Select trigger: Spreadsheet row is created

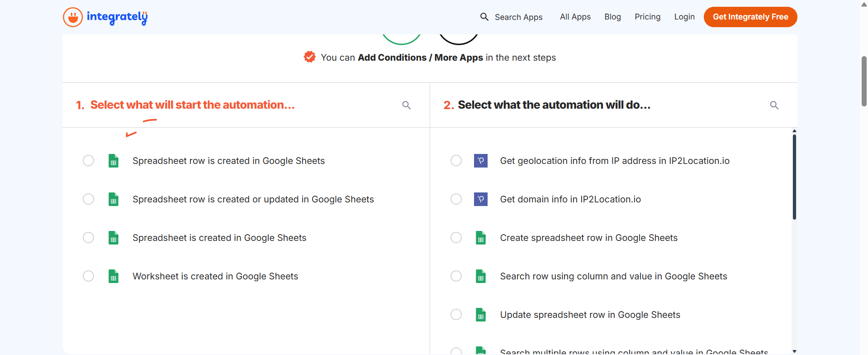pyautogui.click(x=89, y=161)
